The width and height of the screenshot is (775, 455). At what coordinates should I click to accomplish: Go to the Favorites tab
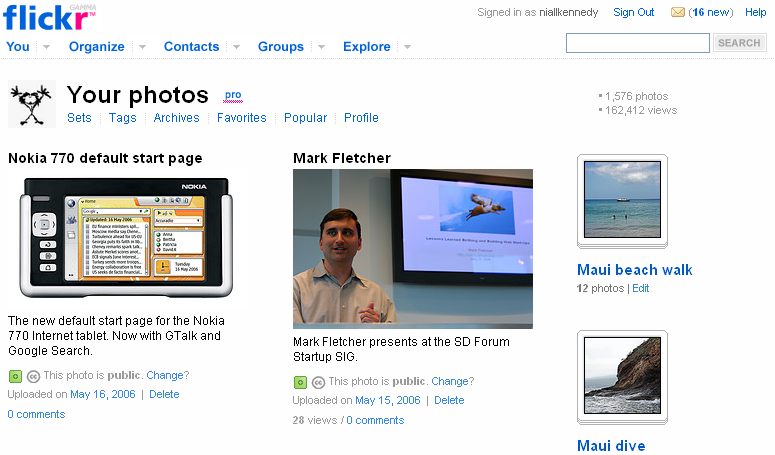coord(242,118)
